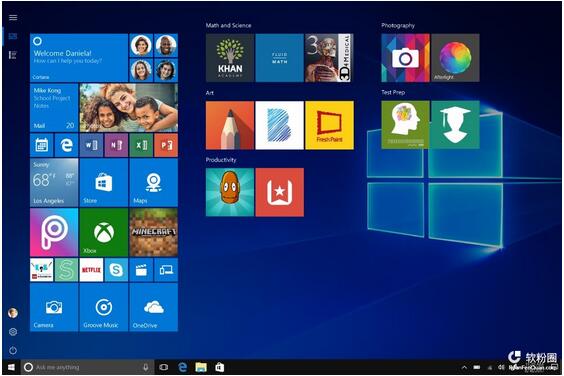Switch to all apps list in sidebar

coord(13,55)
